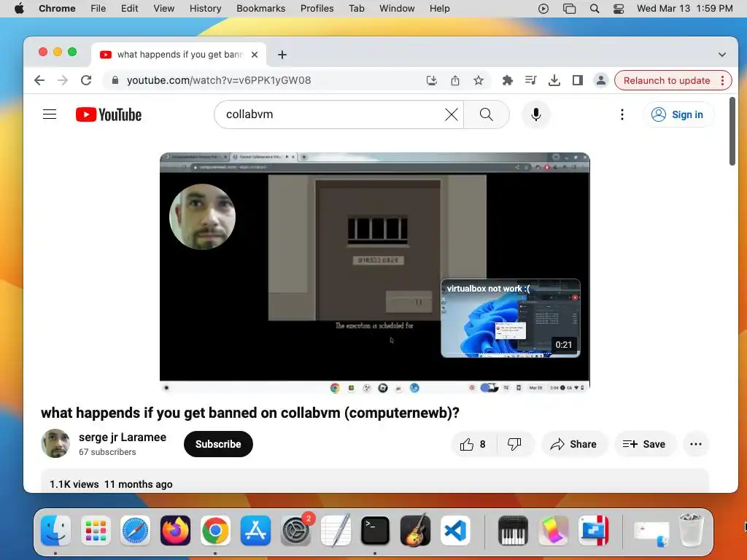Subscribe to serge jr Laramee
Viewport: 747px width, 560px height.
tap(218, 444)
